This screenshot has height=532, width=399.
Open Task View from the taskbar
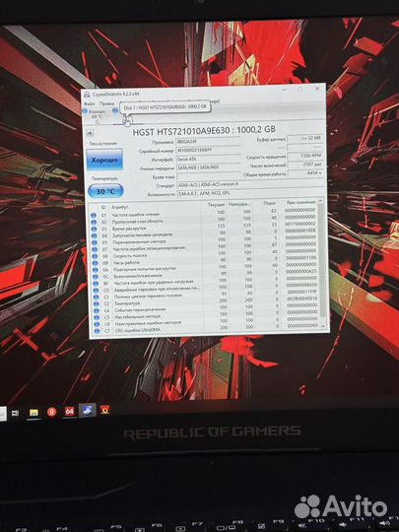[x=15, y=413]
